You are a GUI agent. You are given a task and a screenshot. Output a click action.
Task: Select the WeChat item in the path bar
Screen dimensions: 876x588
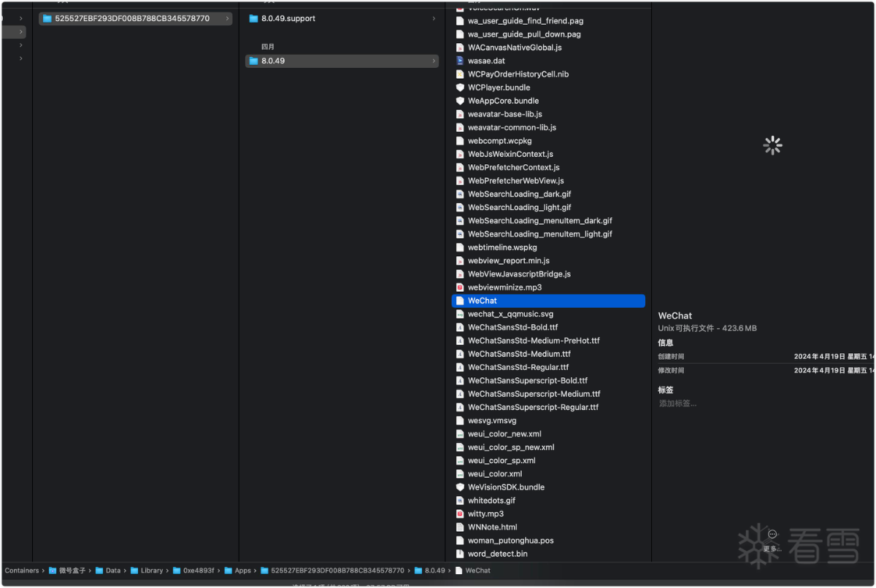472,570
